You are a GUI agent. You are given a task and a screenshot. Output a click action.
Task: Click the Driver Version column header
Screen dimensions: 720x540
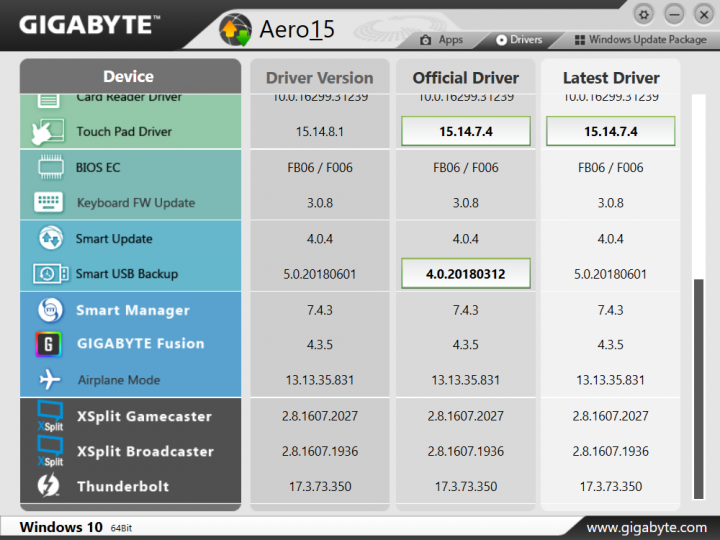[x=320, y=78]
